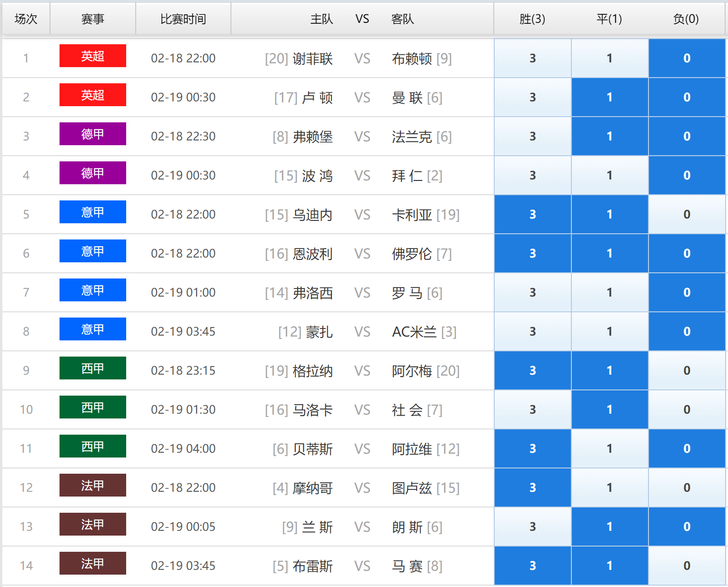Select loss (0) for 格拉纳 vs 阿尔梅
The height and width of the screenshot is (587, 728).
pyautogui.click(x=687, y=370)
